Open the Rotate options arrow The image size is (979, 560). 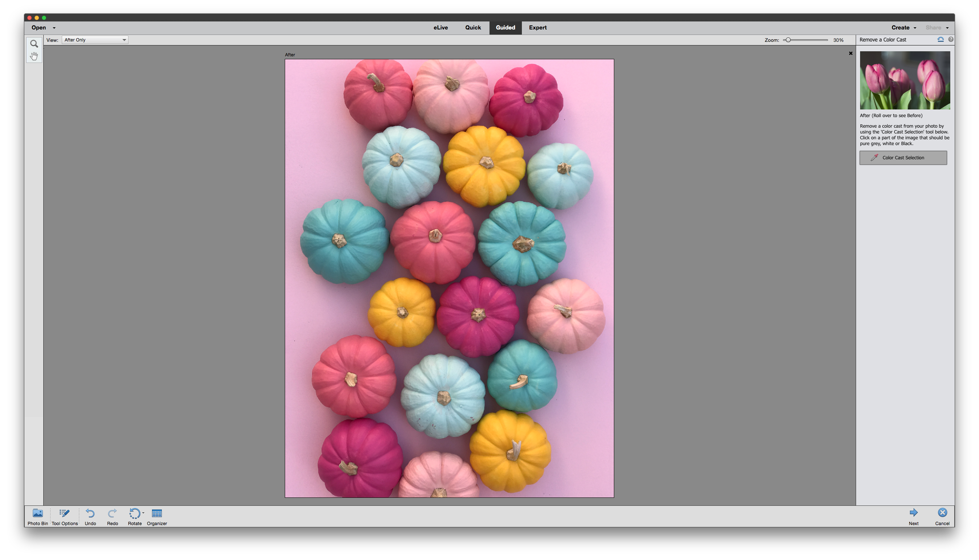(x=143, y=513)
